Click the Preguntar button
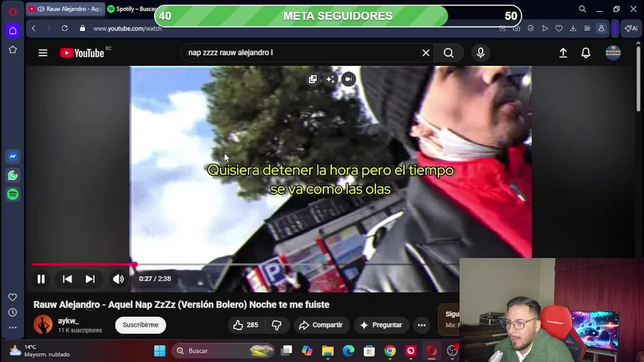644x362 pixels. 381,325
